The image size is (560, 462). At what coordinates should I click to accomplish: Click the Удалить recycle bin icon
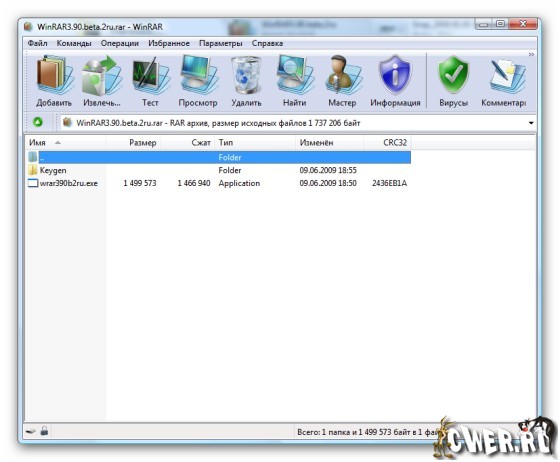246,75
